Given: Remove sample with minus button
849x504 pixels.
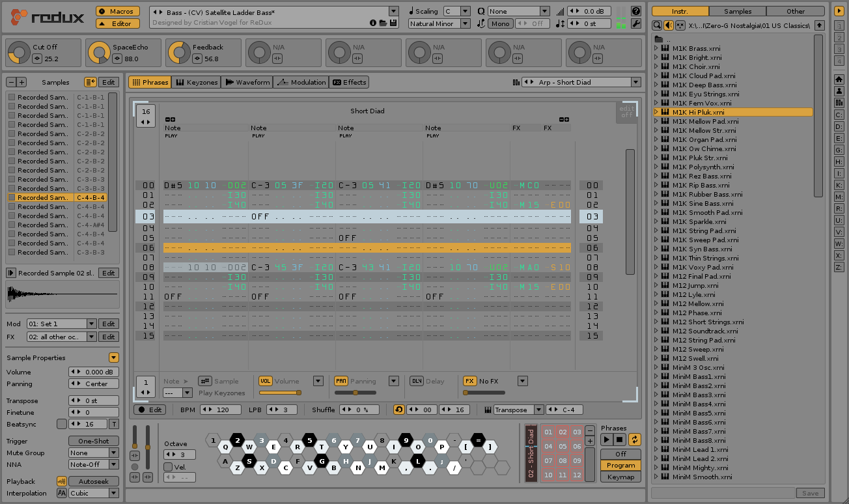Looking at the screenshot, I should 11,82.
